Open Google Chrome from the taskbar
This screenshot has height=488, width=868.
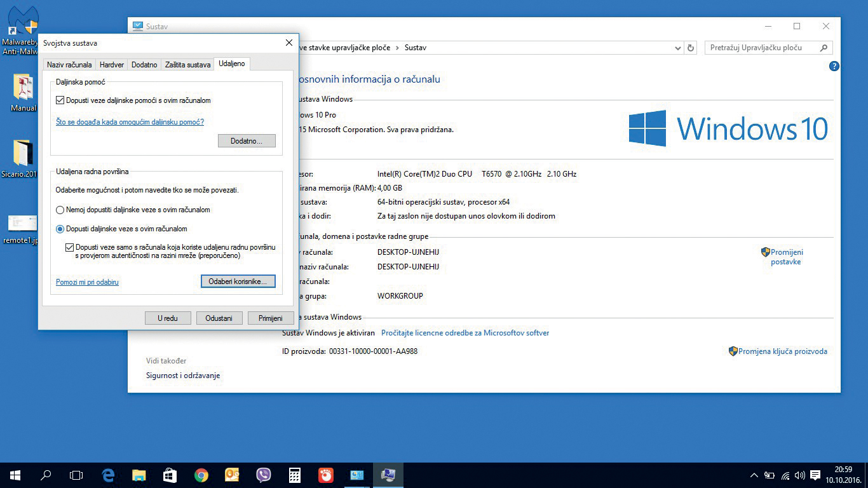point(201,475)
